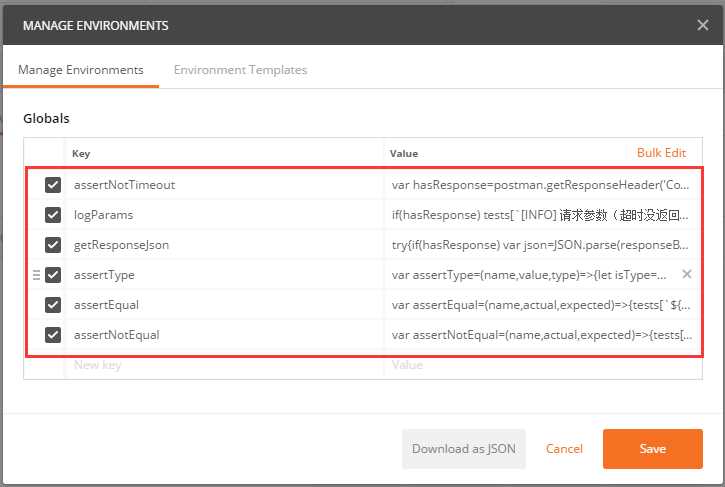
Task: Click the empty Value input field
Action: pos(542,365)
